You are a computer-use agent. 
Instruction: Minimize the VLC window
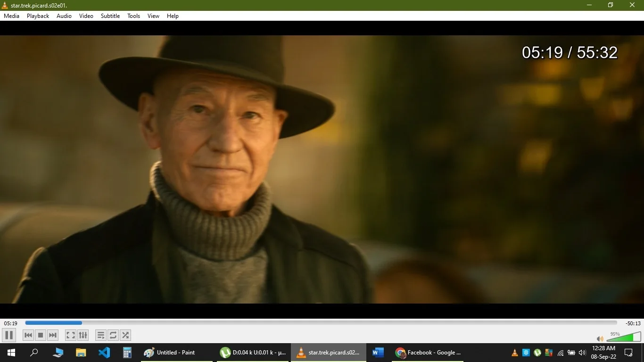pos(589,5)
